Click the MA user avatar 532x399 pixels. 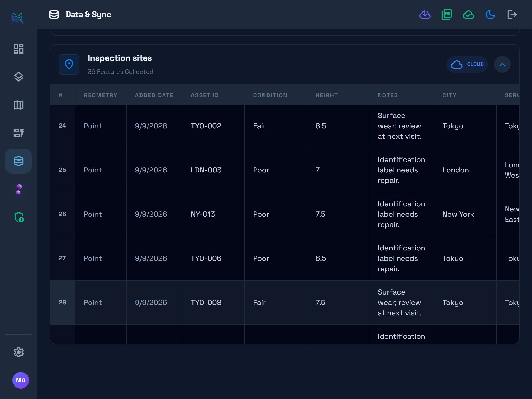[21, 380]
